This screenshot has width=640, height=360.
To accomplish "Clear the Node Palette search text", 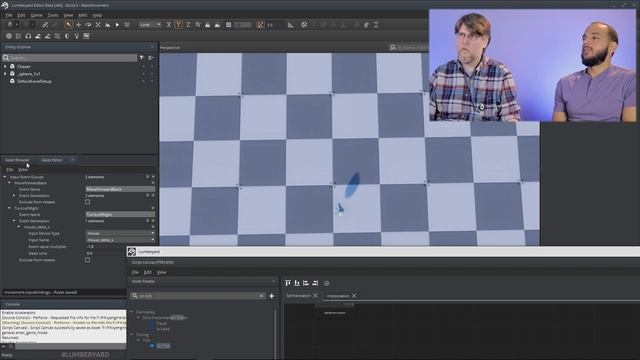I will 262,296.
